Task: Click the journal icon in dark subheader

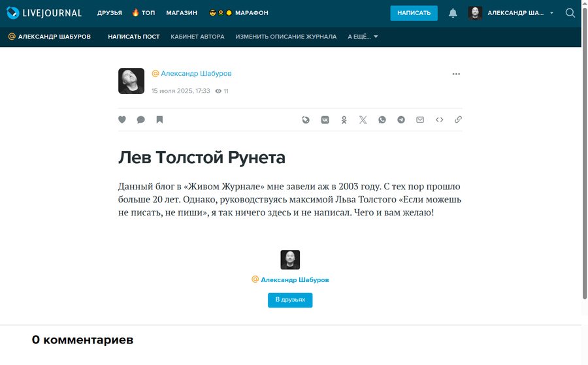Action: pos(12,37)
